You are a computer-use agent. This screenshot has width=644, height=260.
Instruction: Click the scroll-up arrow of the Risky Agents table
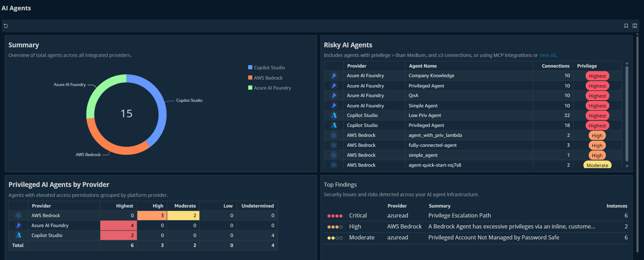[627, 63]
